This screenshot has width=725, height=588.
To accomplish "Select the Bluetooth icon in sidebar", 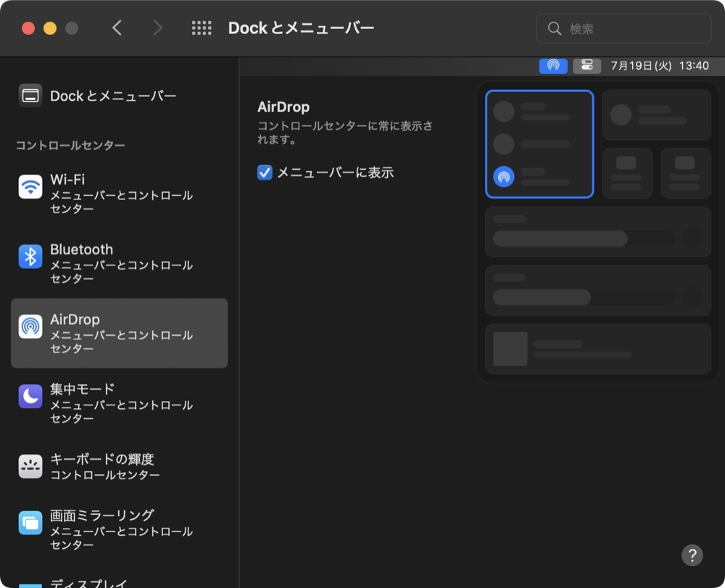I will 30,257.
